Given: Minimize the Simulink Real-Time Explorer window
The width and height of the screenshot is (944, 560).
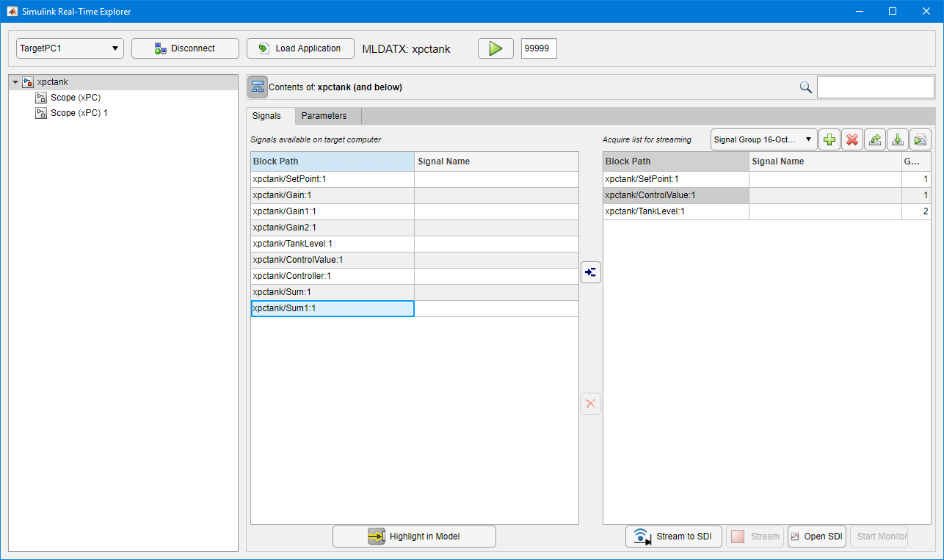Looking at the screenshot, I should click(859, 12).
